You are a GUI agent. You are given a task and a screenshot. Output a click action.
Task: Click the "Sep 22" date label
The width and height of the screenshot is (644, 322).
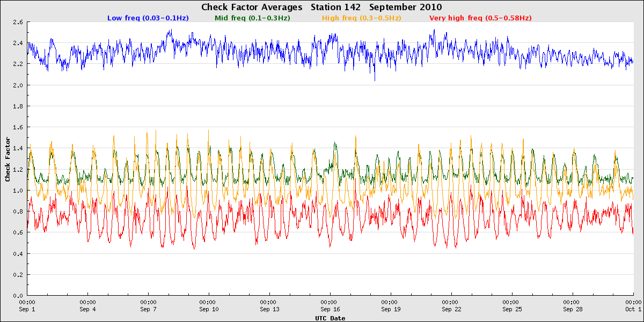pos(451,310)
